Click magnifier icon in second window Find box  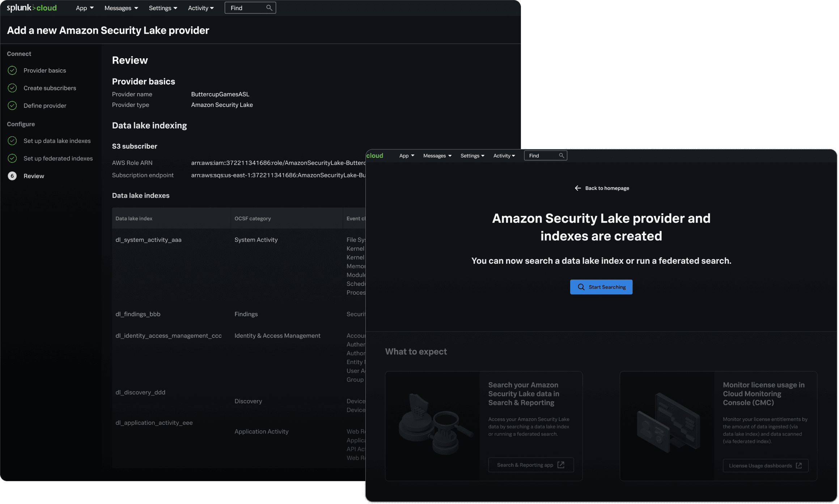561,156
